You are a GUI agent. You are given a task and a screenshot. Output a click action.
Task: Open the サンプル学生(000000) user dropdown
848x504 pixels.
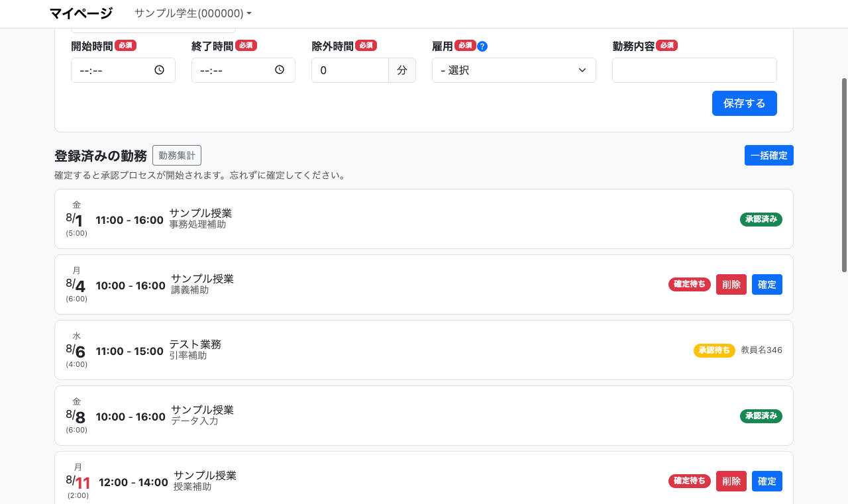pyautogui.click(x=193, y=13)
